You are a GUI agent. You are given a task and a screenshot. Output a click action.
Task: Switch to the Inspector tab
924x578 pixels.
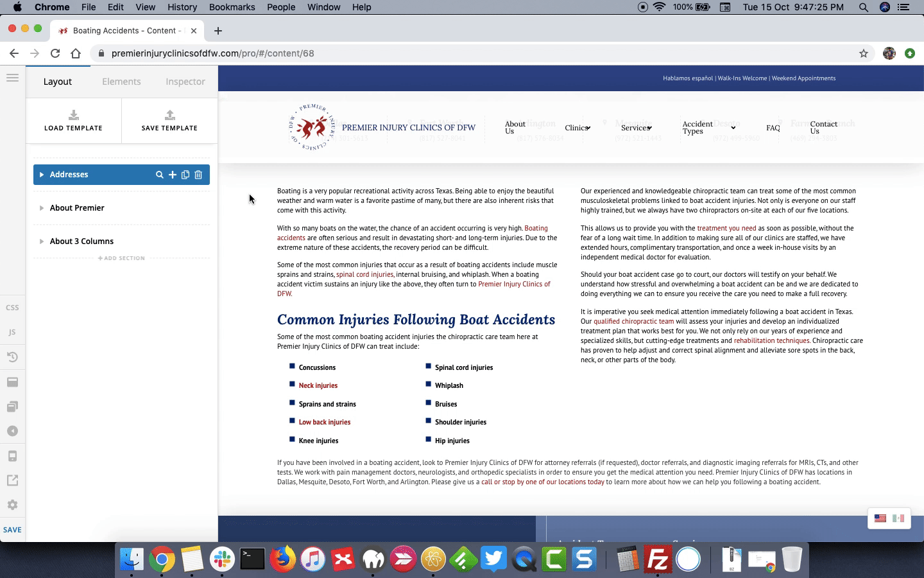[x=185, y=82]
